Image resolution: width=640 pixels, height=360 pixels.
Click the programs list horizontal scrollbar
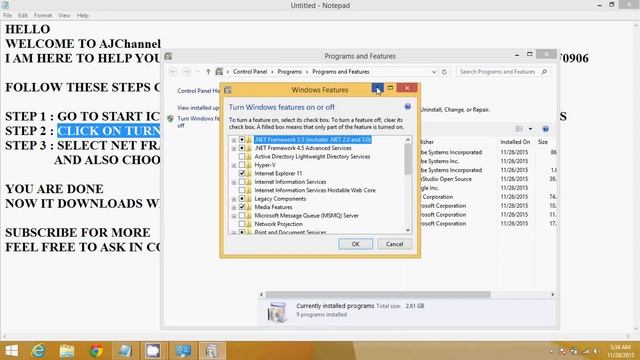pos(378,294)
